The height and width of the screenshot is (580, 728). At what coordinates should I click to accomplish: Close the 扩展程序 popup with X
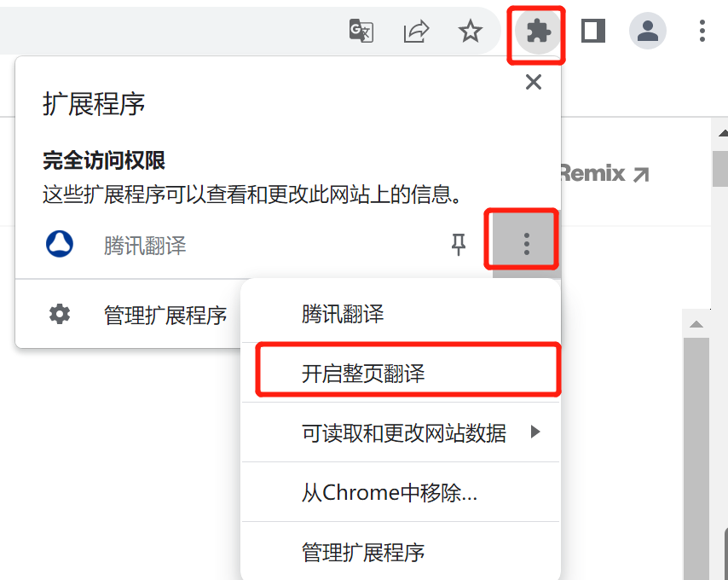click(534, 82)
